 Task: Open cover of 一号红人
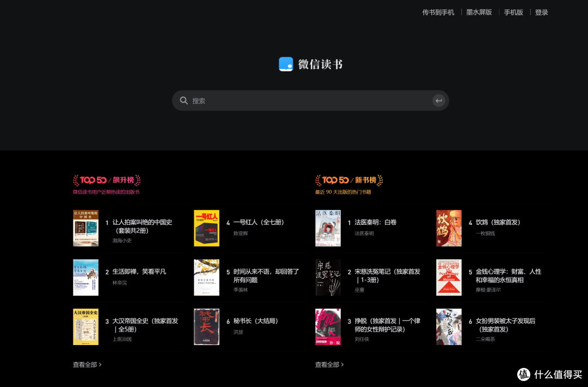pyautogui.click(x=207, y=228)
